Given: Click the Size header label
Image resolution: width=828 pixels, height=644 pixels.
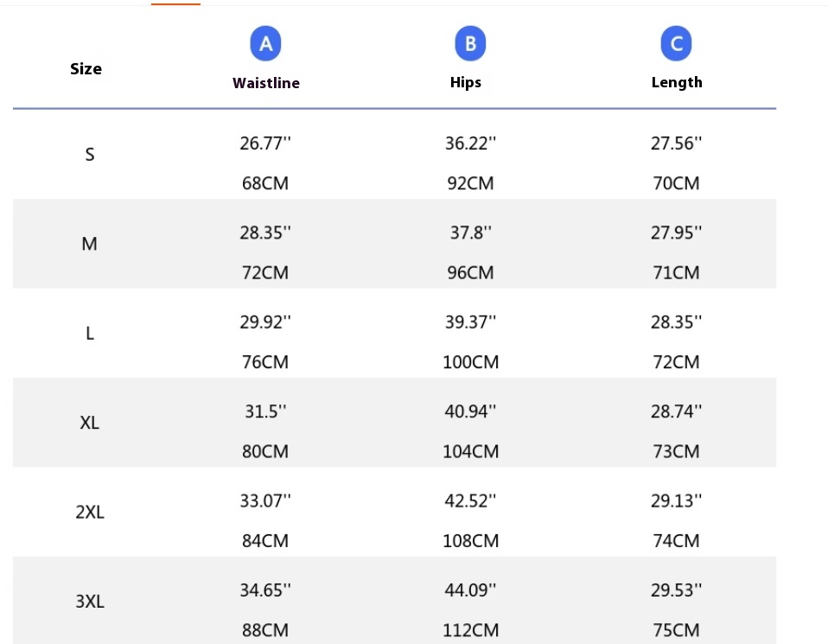Looking at the screenshot, I should point(86,68).
